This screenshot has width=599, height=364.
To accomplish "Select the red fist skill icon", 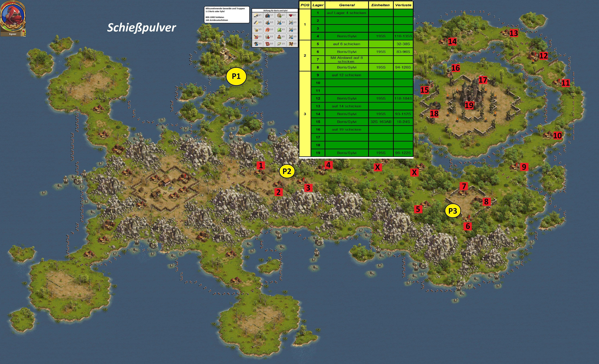I will click(267, 30).
